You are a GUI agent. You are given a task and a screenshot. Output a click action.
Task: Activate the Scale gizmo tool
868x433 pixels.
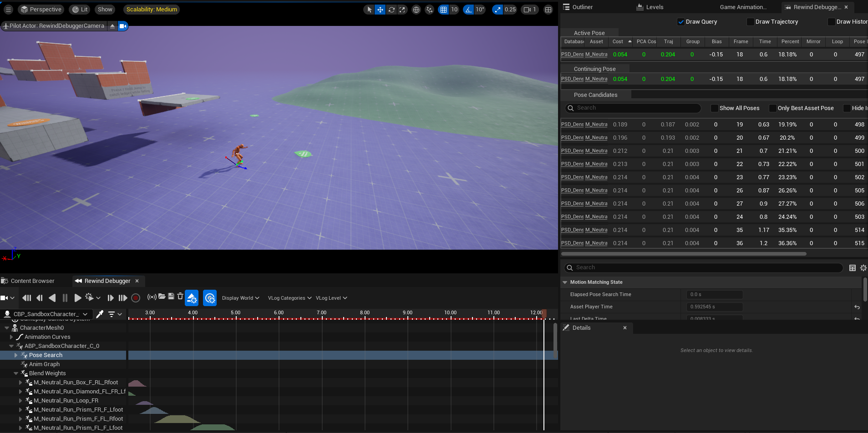[402, 10]
